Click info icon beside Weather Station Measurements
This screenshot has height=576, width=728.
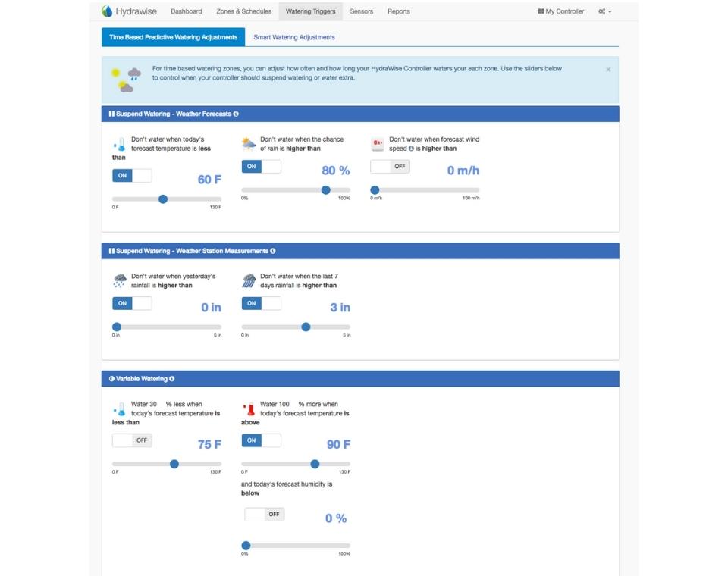(x=273, y=251)
